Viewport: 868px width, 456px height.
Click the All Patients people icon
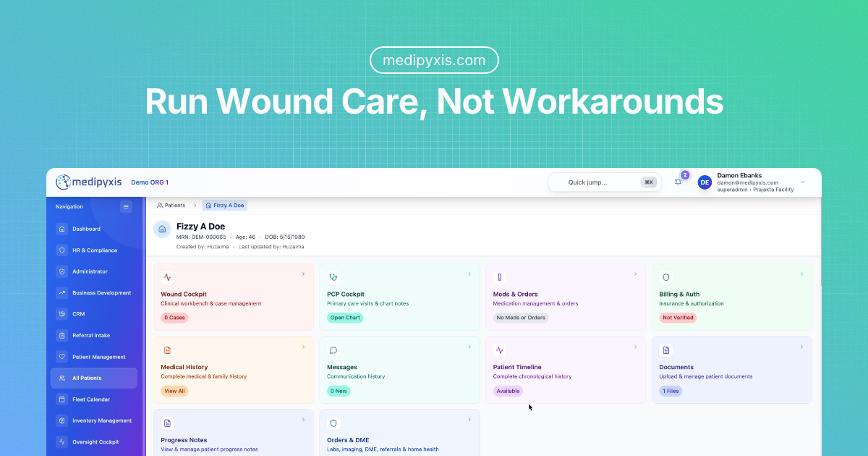click(x=62, y=378)
